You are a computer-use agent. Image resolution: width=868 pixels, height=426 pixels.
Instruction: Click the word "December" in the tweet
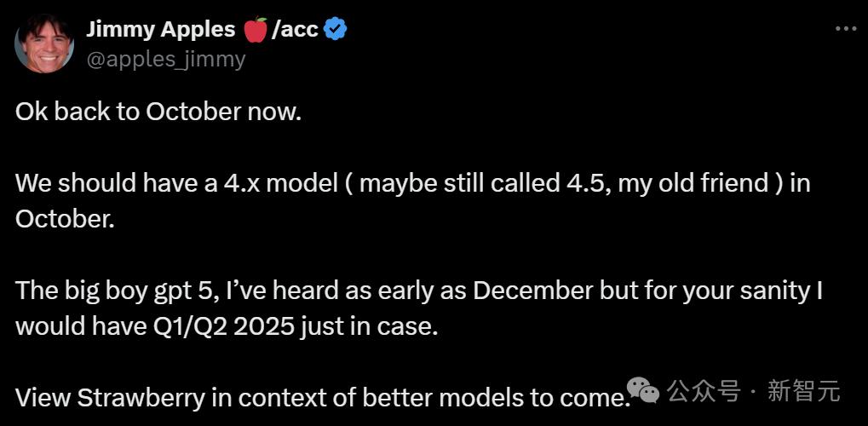532,291
